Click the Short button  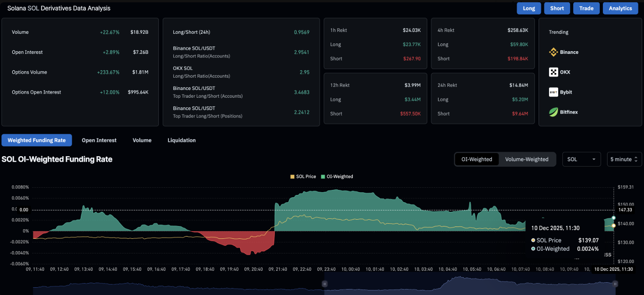(557, 8)
